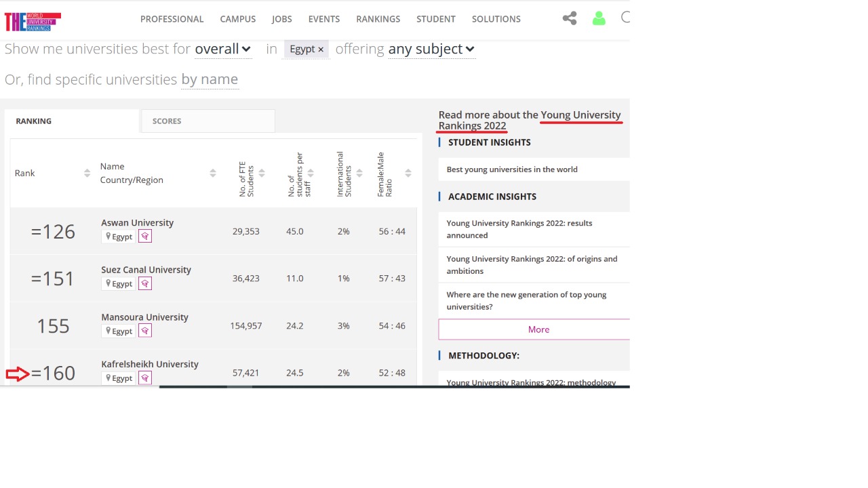Screen dimensions: 868x488
Task: Click the THE World University Rankings logo
Action: coord(32,21)
